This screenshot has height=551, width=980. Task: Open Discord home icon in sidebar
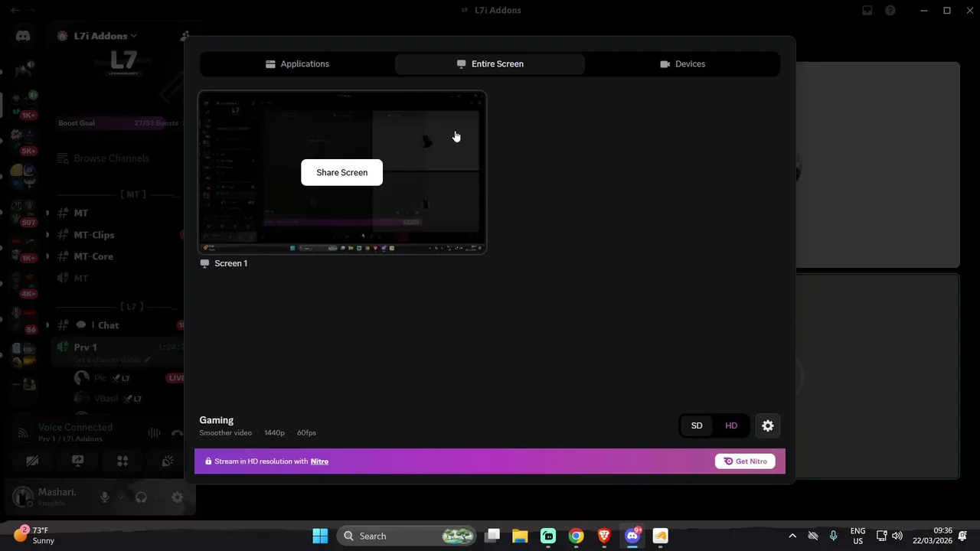click(x=23, y=36)
